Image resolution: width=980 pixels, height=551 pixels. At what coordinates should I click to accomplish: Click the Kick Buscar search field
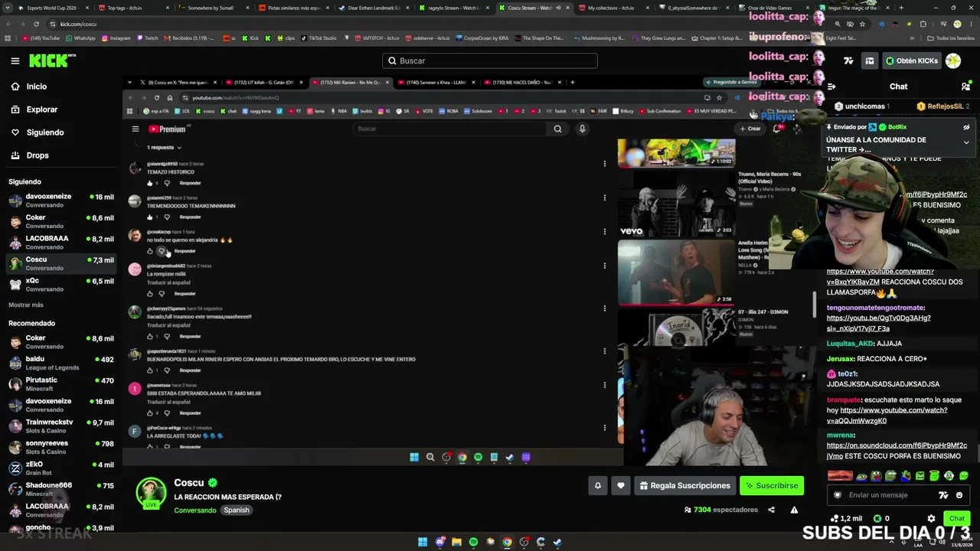click(x=490, y=60)
